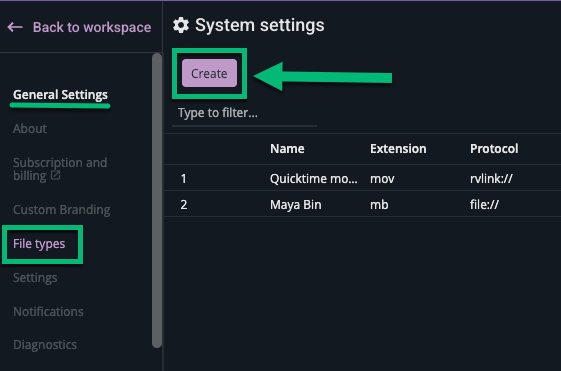This screenshot has height=371, width=561.
Task: Open the external link icon beside billing
Action: click(55, 175)
